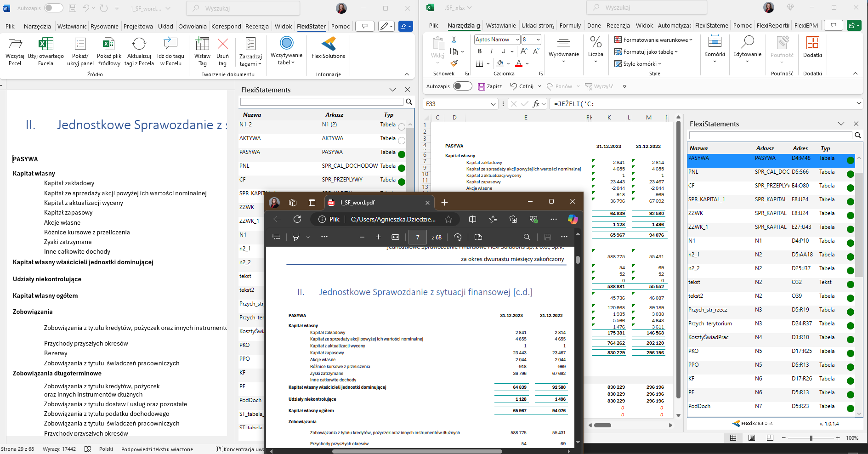This screenshot has width=868, height=454.
Task: Click the Excel zoom slider handle
Action: 811,438
